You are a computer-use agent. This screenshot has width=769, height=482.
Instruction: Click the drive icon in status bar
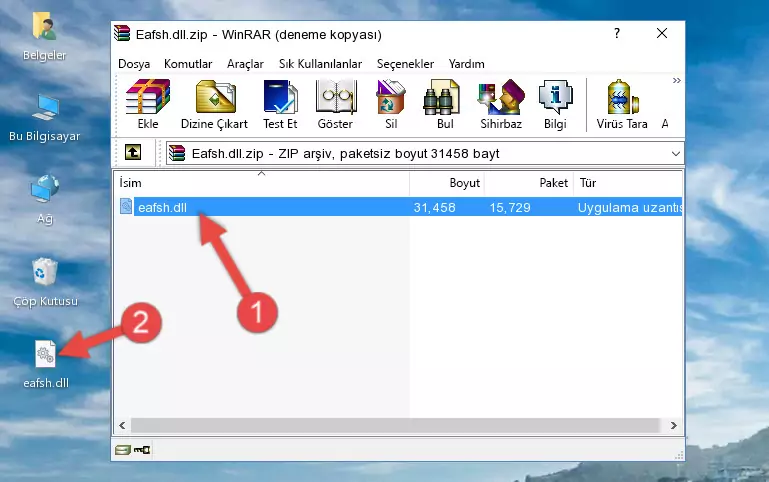click(123, 450)
